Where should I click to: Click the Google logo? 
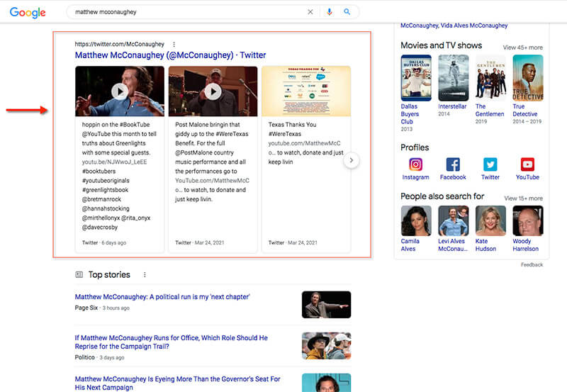coord(28,12)
